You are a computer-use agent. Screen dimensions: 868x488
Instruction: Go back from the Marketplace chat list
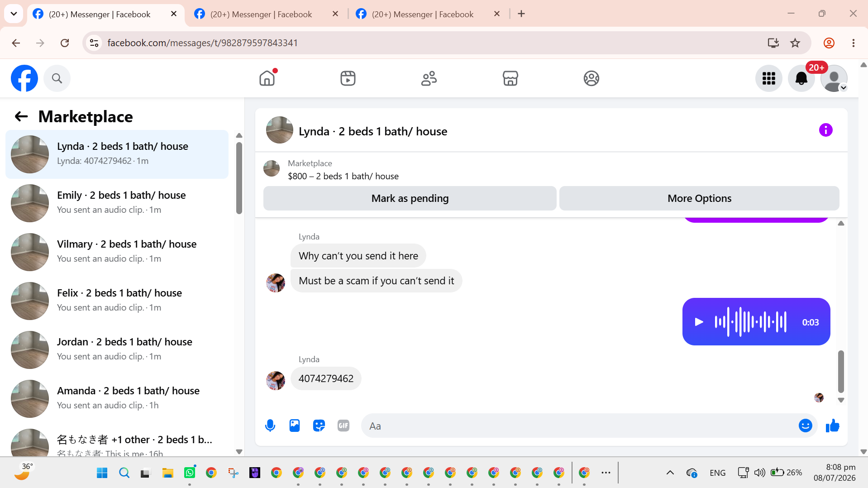[x=21, y=116]
